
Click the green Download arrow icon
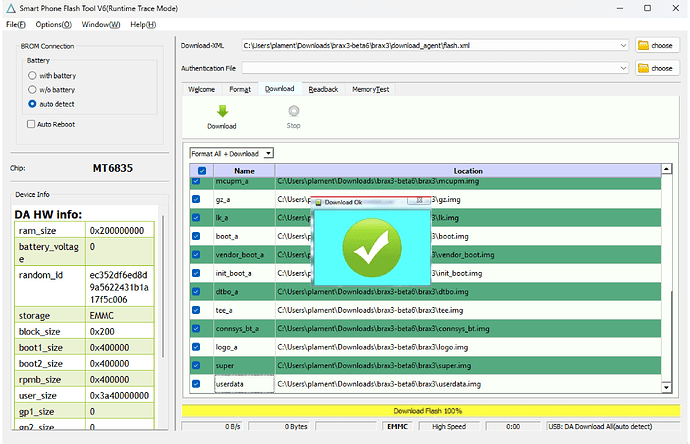223,111
